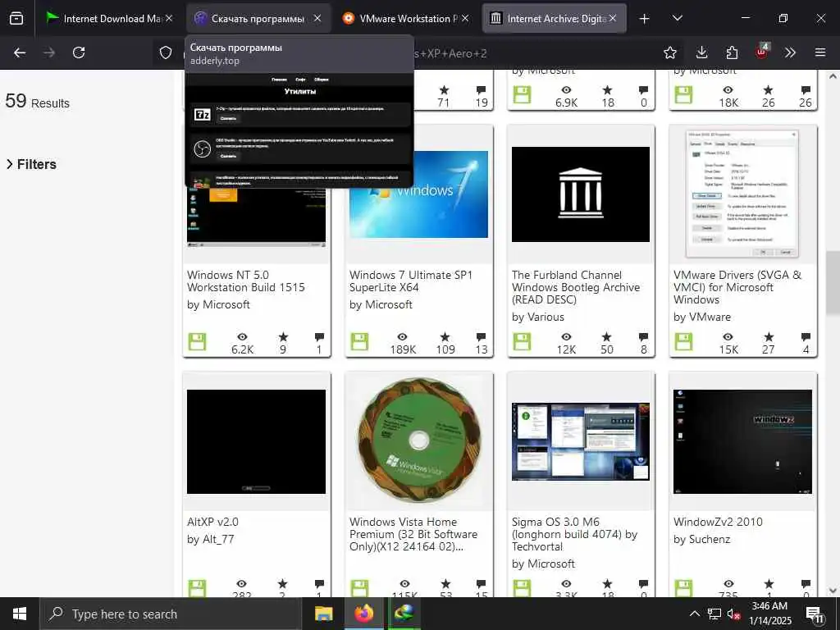
Task: Bookmark this page with star icon
Action: 669,52
